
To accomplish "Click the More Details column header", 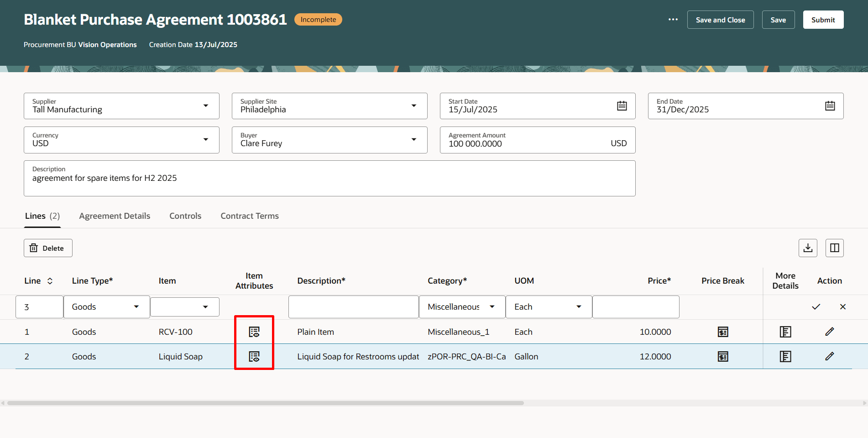I will pyautogui.click(x=785, y=281).
